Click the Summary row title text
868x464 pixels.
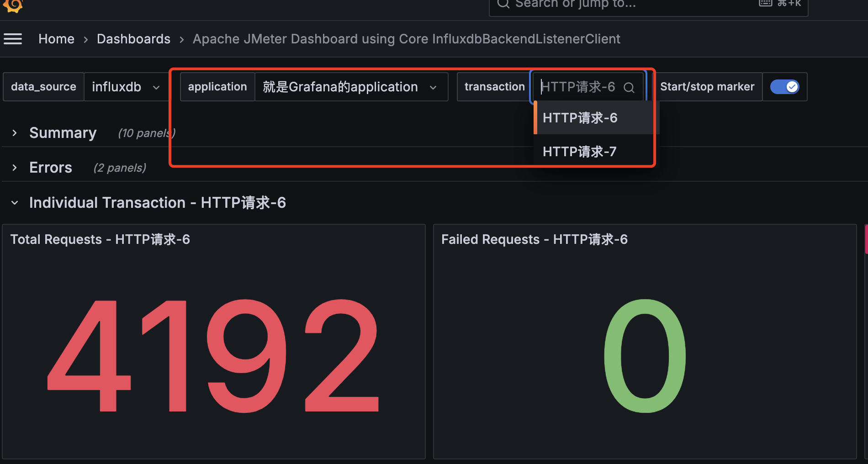pyautogui.click(x=63, y=133)
